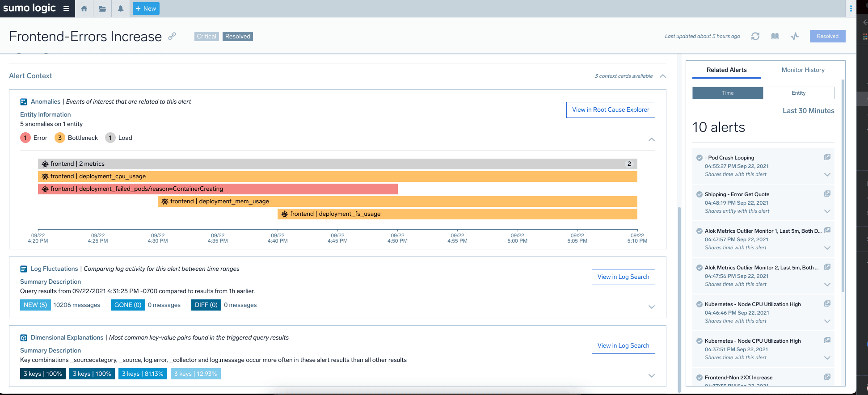Image resolution: width=868 pixels, height=395 pixels.
Task: Click the Dimensional Explanations card icon
Action: [24, 338]
